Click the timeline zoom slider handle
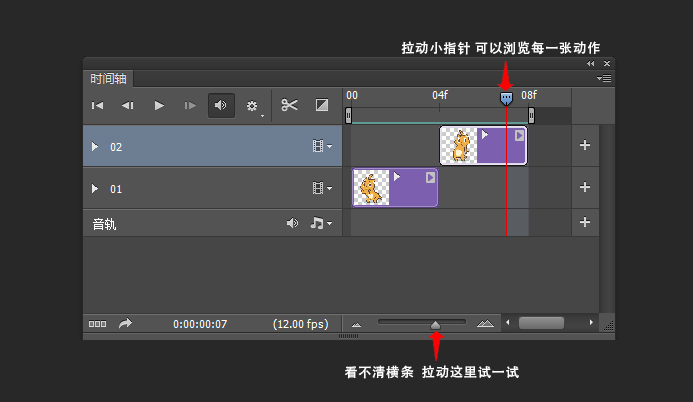 point(435,326)
